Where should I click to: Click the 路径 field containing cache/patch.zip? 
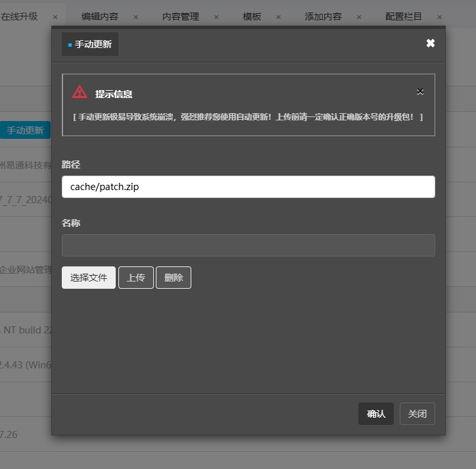[x=248, y=187]
